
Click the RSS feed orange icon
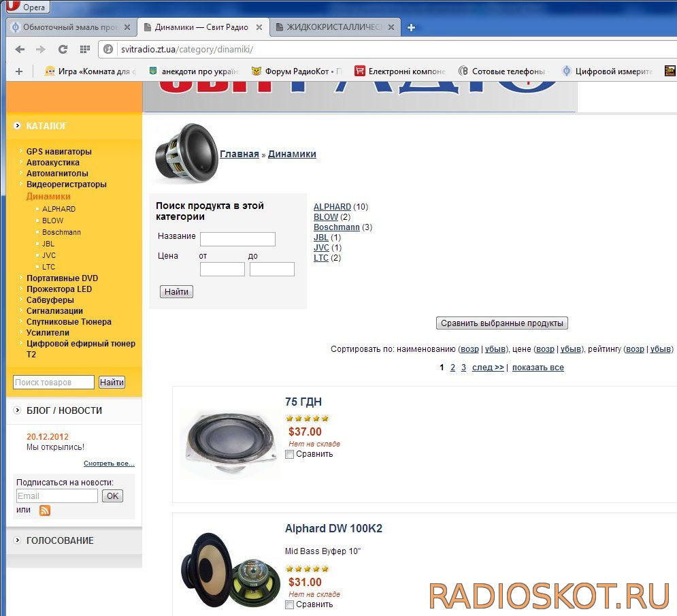pyautogui.click(x=45, y=510)
